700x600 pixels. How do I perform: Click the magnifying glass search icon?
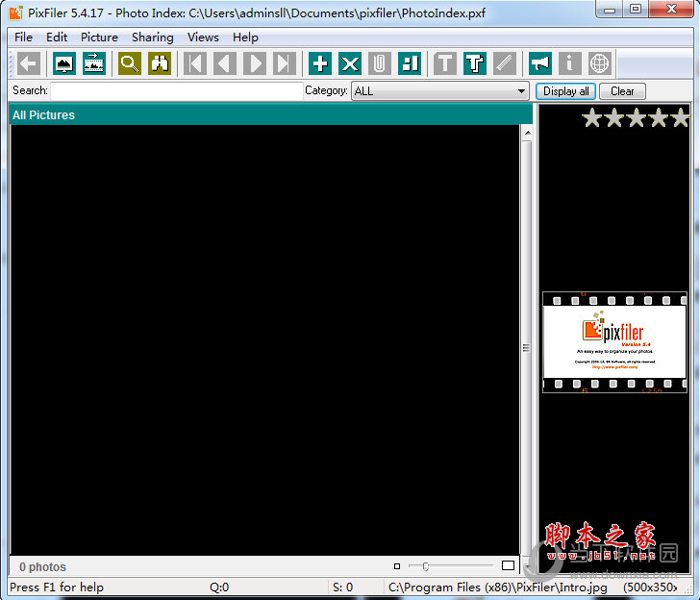click(x=130, y=63)
